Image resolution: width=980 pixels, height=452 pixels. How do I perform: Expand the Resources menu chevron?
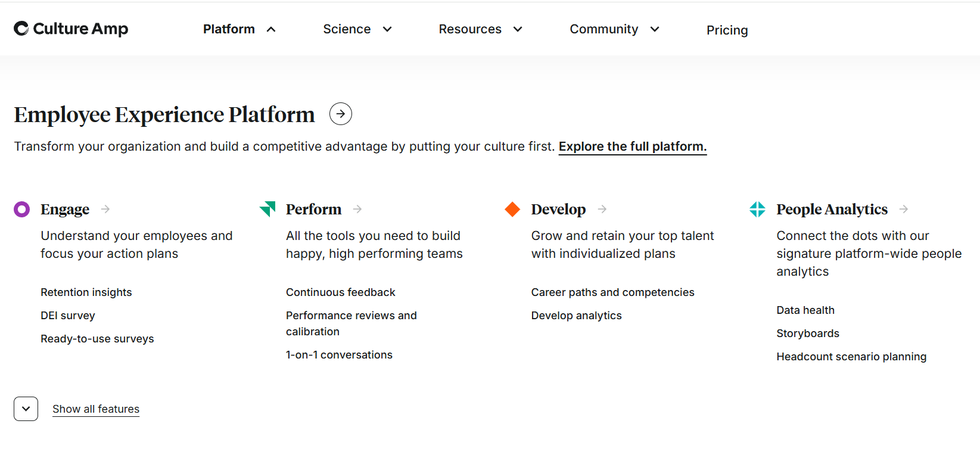click(518, 29)
